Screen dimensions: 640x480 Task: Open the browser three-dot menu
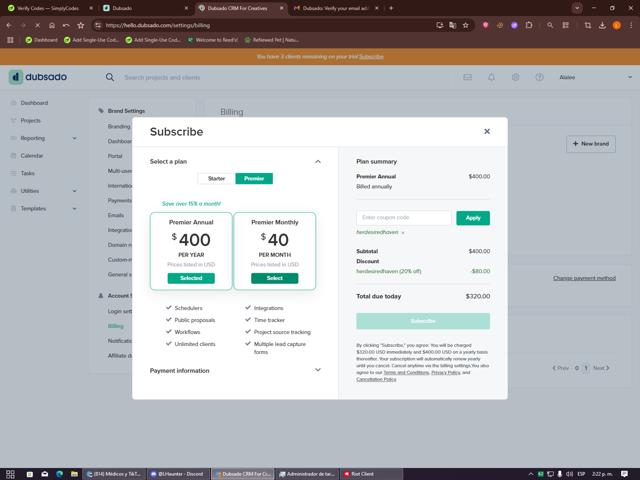(631, 25)
